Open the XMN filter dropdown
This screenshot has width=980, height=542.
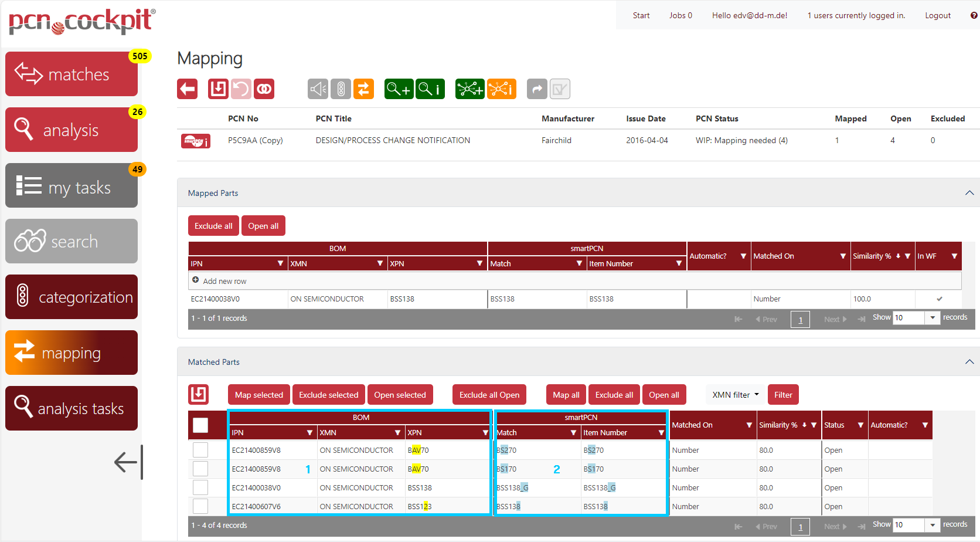point(735,395)
